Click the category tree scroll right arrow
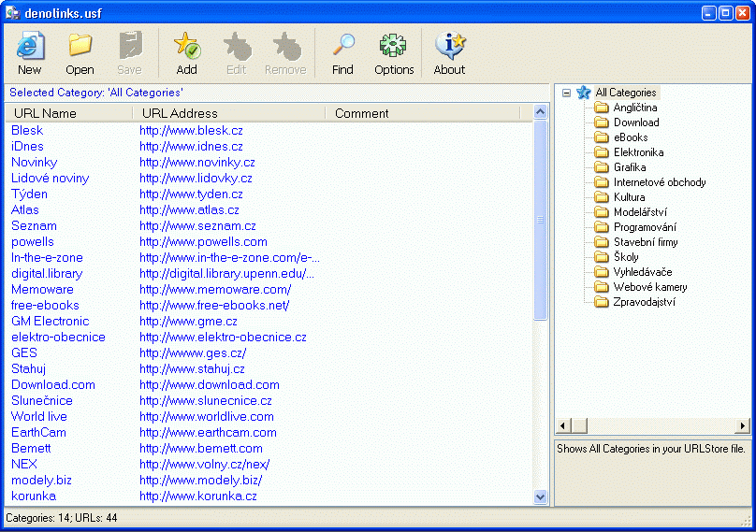Screen dimensions: 756x532 point(743,425)
